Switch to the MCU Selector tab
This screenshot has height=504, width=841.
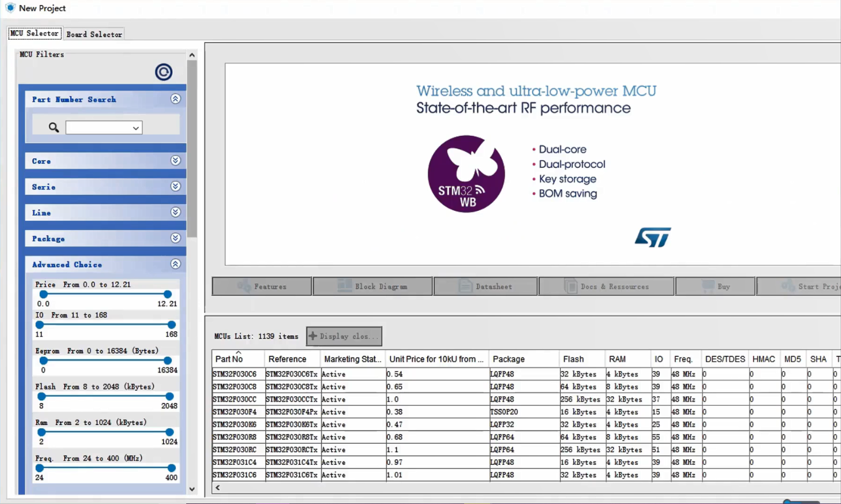34,34
